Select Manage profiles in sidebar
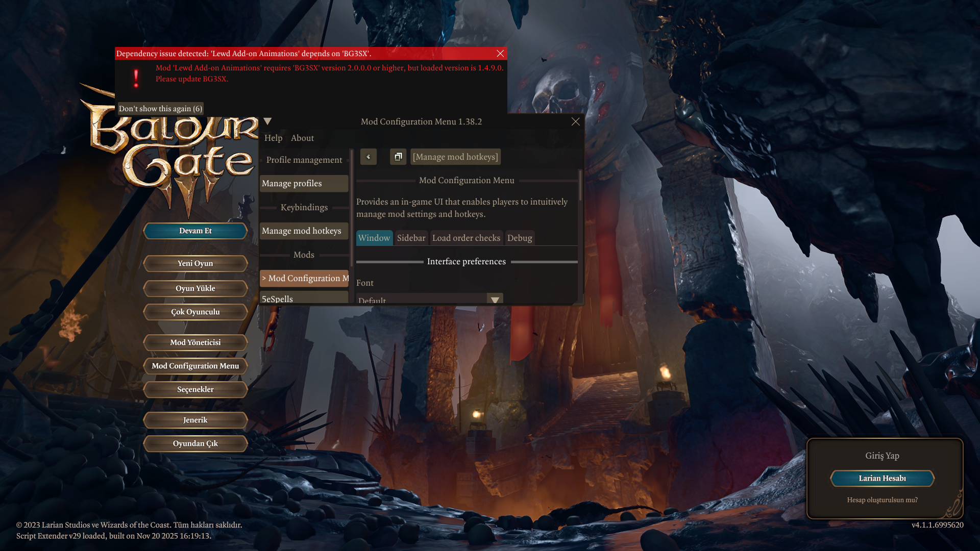 [304, 183]
